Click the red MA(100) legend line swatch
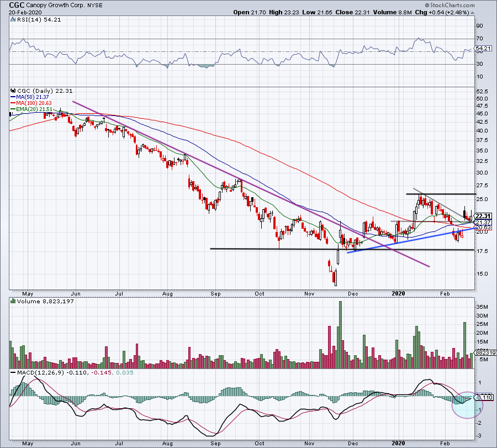Viewport: 497px width, 448px height. 13,103
